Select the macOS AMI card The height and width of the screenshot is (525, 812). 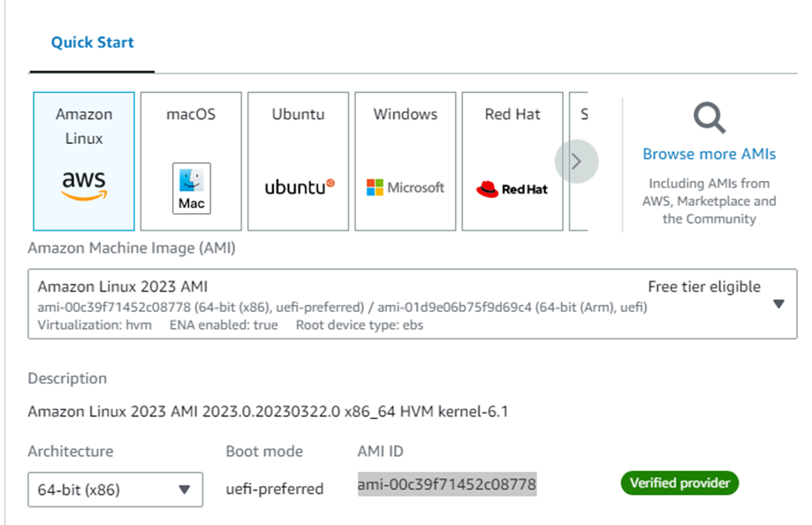tap(191, 161)
